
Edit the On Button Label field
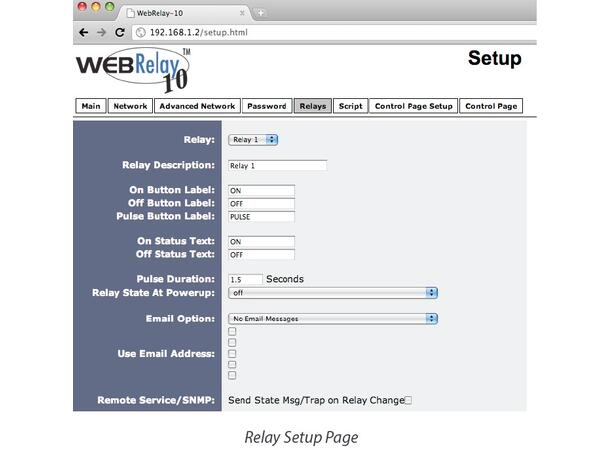[x=261, y=191]
